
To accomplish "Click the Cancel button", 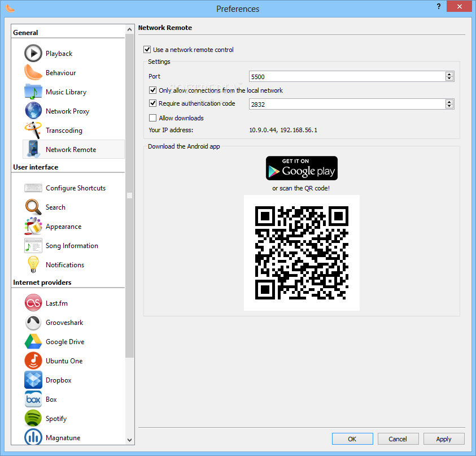I will pos(398,438).
